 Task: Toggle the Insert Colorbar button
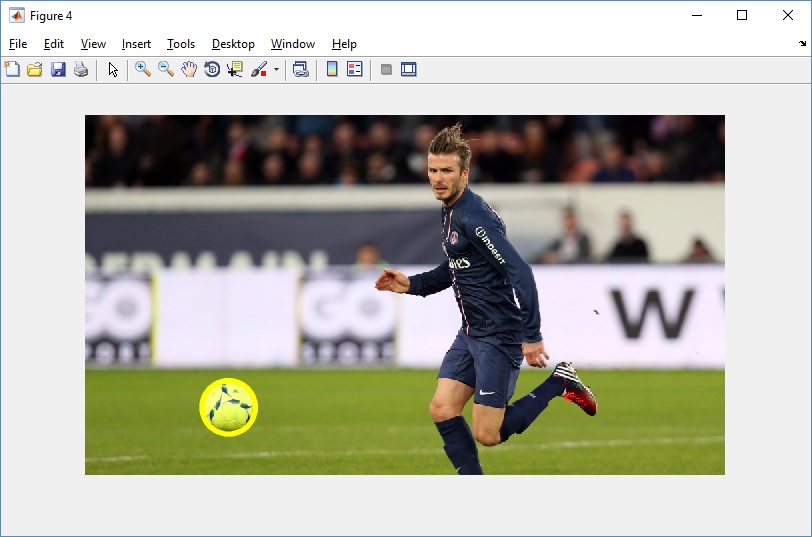tap(332, 70)
